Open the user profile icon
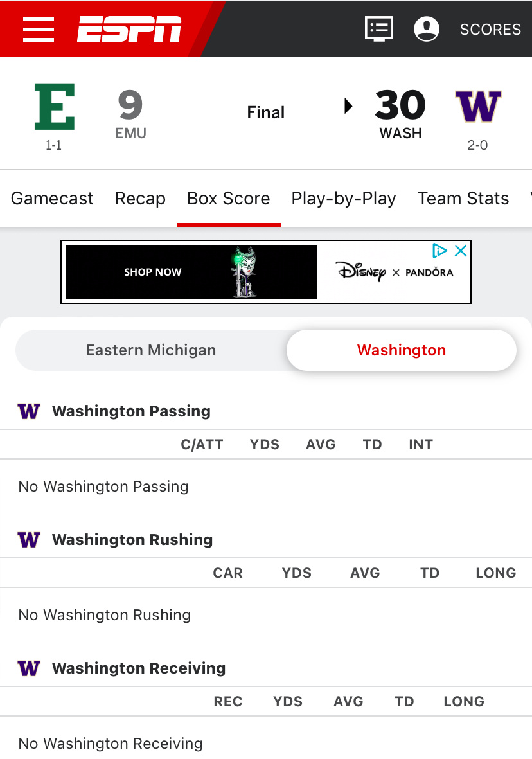Image resolution: width=532 pixels, height=759 pixels. click(x=427, y=29)
